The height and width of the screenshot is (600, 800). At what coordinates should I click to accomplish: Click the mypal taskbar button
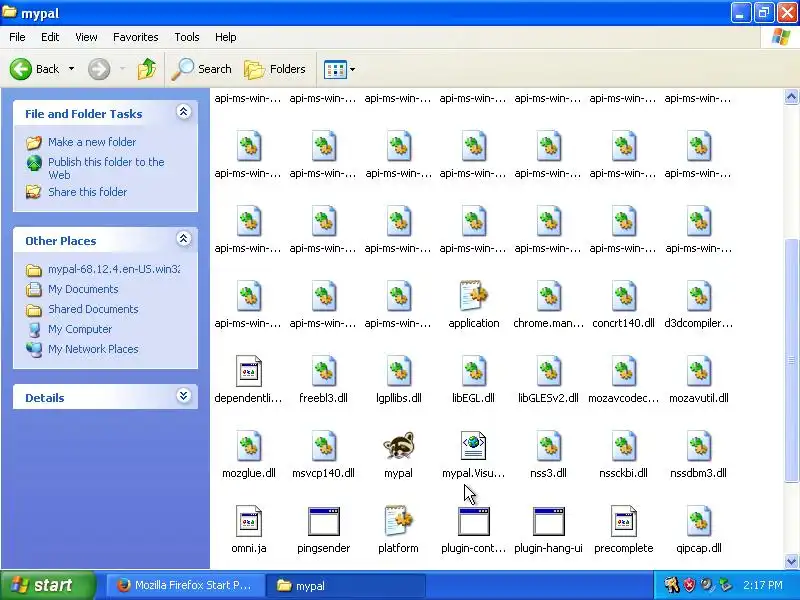[x=346, y=585]
